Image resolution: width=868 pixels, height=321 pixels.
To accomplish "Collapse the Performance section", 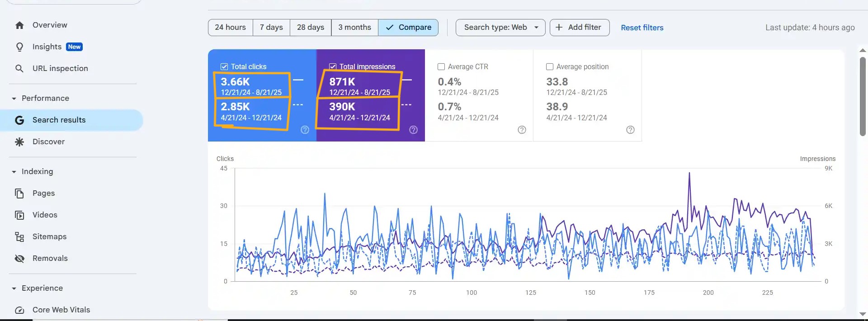I will point(14,99).
